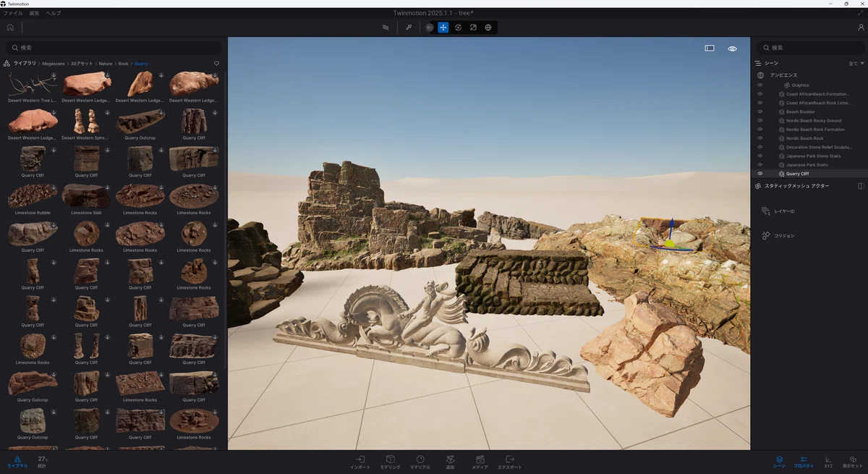Open the 編集 menu
This screenshot has height=474, width=868.
tap(35, 13)
